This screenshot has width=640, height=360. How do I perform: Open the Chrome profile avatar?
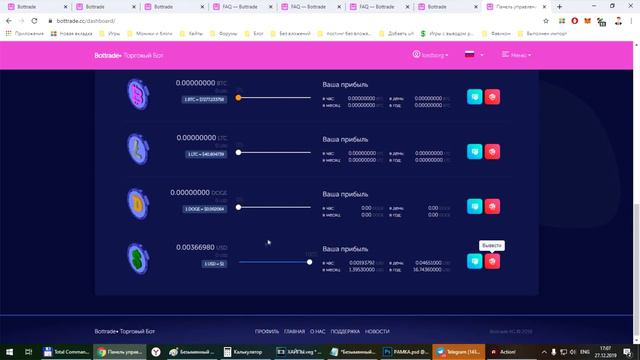point(618,21)
